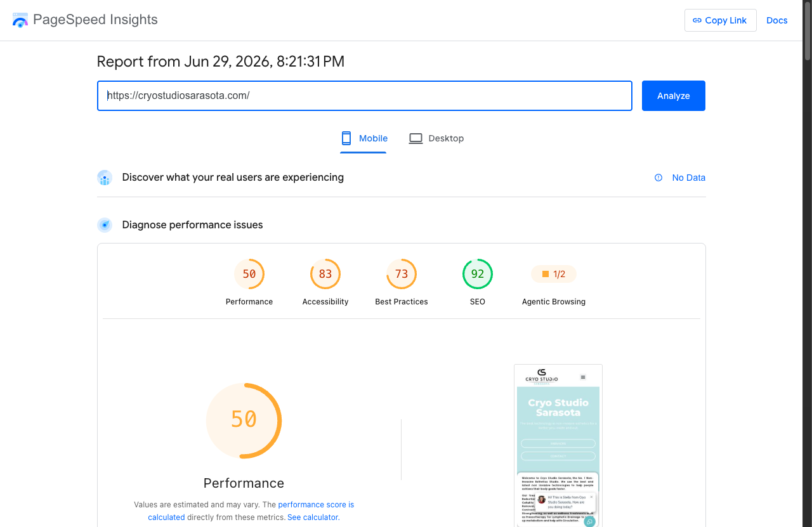Click the URL input field
The height and width of the screenshot is (527, 812).
coord(365,96)
